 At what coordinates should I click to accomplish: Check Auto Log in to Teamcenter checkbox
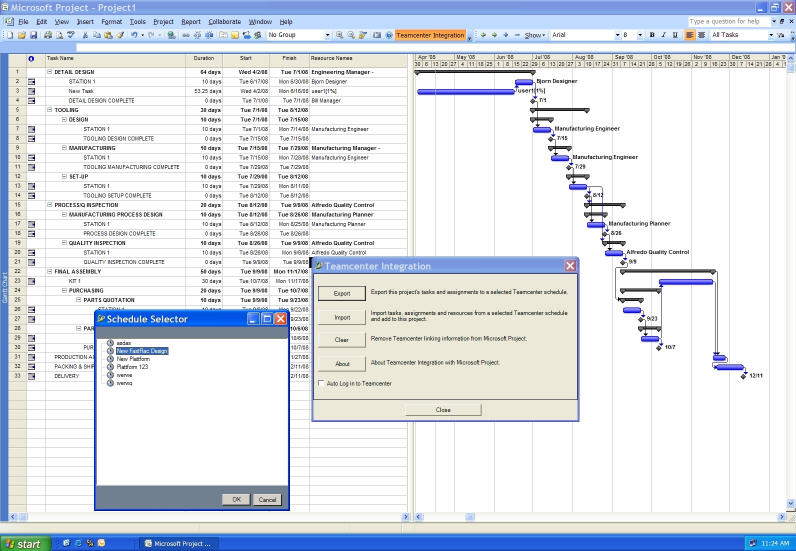(321, 383)
